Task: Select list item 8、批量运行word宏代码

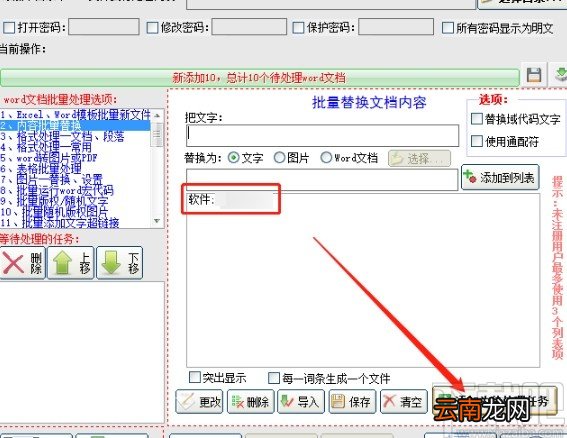Action: tap(75, 190)
